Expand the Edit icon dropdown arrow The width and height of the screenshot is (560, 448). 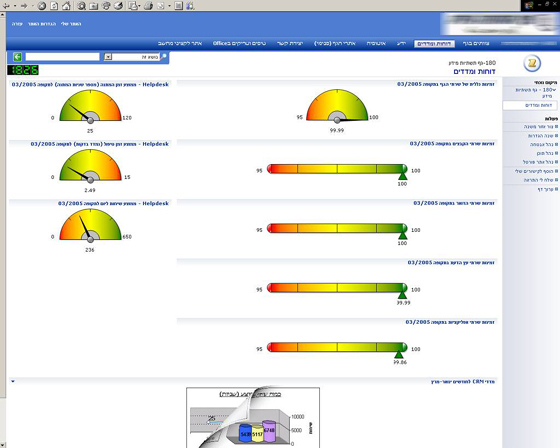[169, 6]
